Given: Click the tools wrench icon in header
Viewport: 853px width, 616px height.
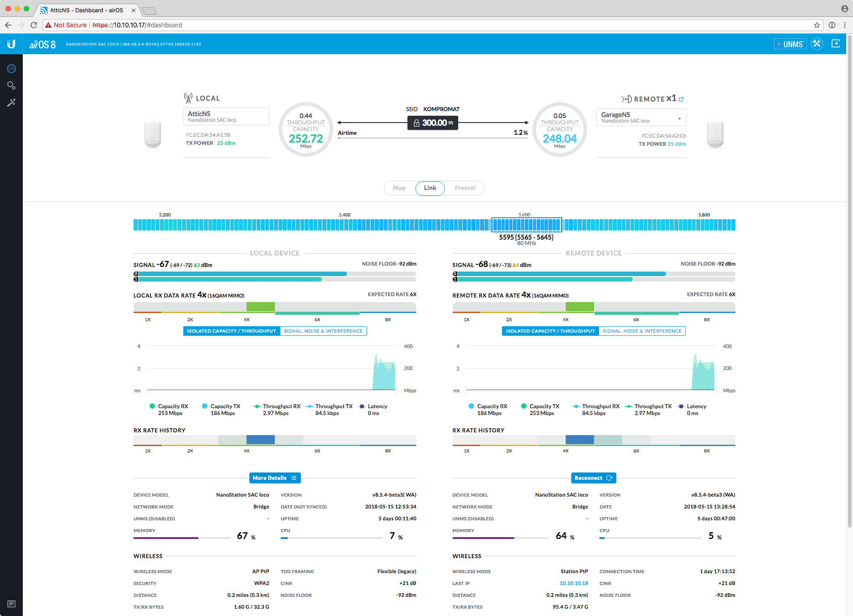Looking at the screenshot, I should click(x=817, y=44).
